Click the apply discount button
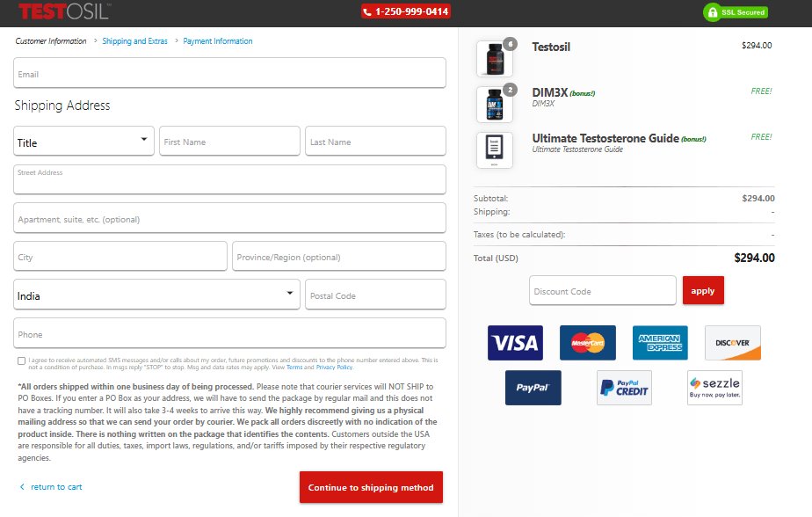 [703, 291]
